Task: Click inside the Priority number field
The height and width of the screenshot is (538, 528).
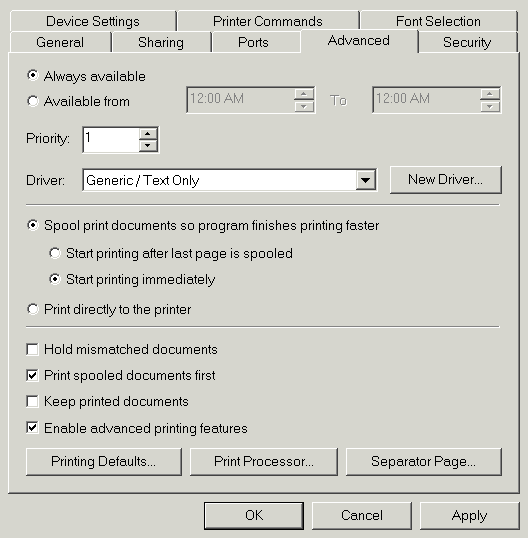Action: (111, 140)
